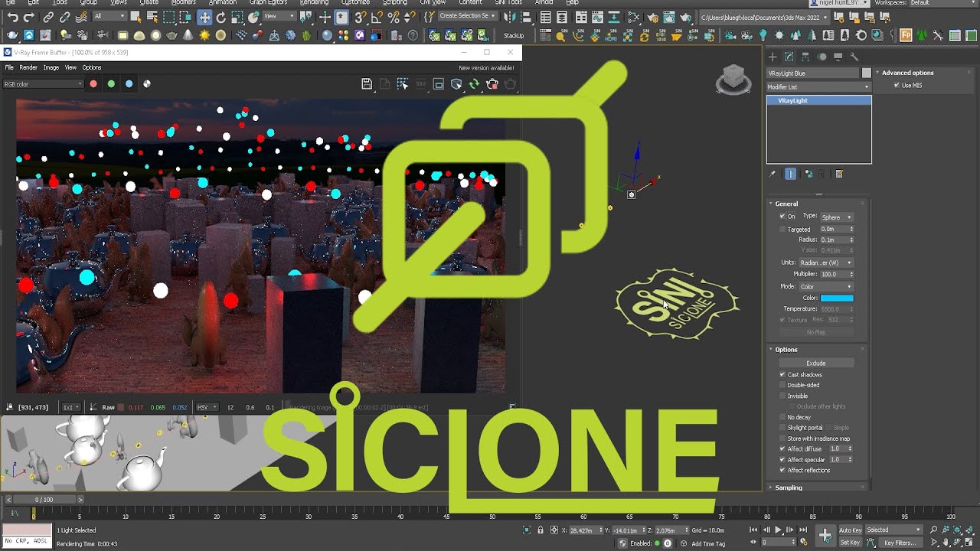Viewport: 980px width, 551px height.
Task: Enable Double-sided checkbox
Action: coord(782,385)
